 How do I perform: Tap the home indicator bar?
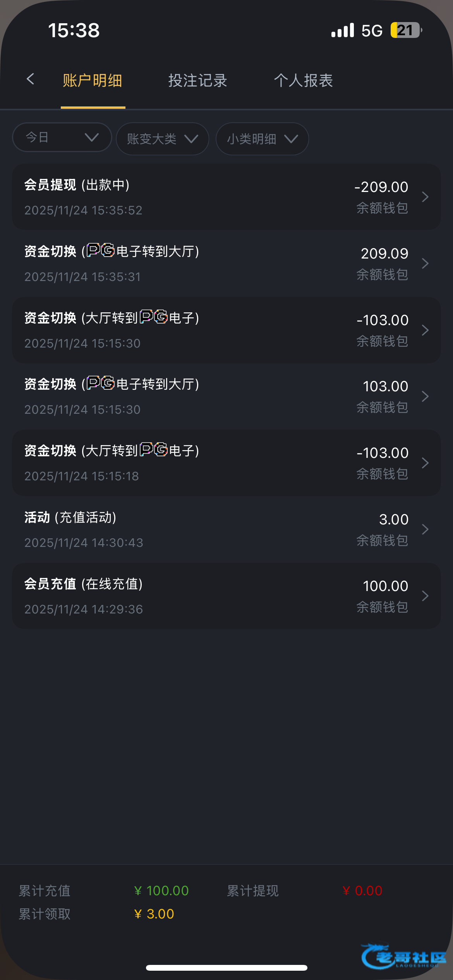pyautogui.click(x=226, y=968)
